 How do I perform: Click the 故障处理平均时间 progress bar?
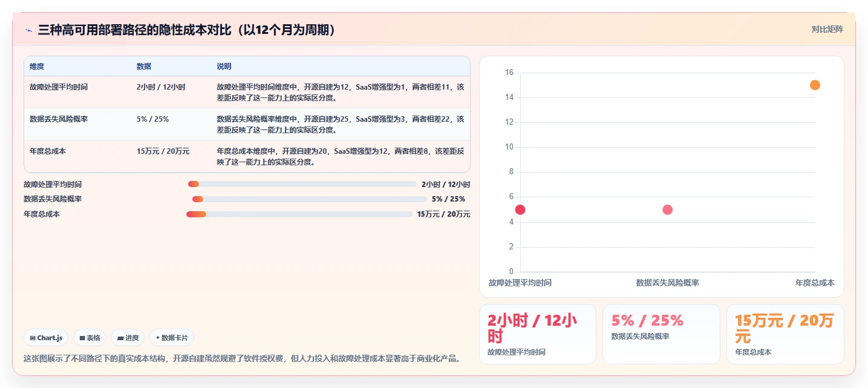302,184
